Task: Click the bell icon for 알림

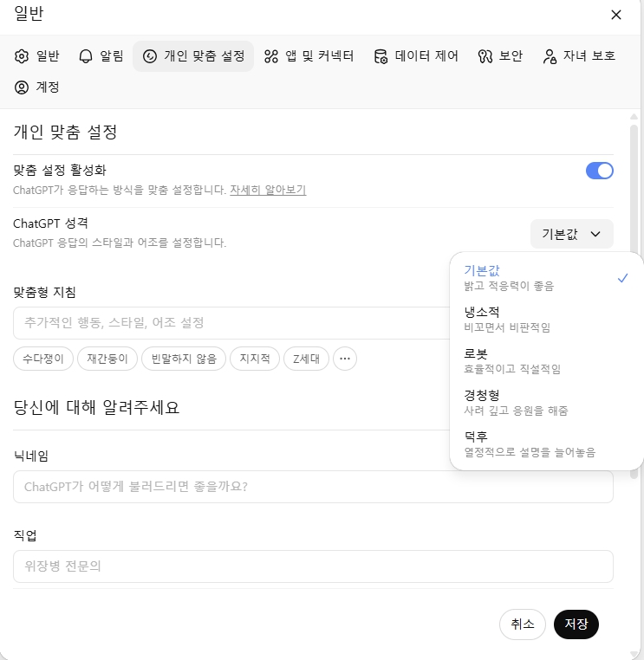Action: [85, 56]
